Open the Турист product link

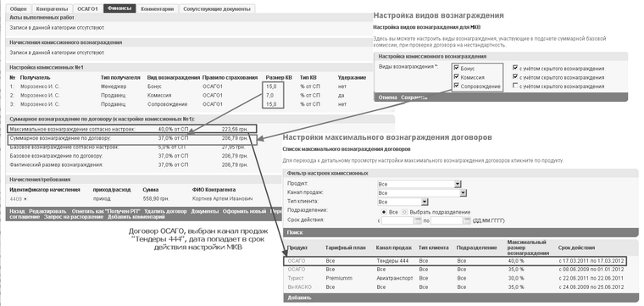[295, 278]
